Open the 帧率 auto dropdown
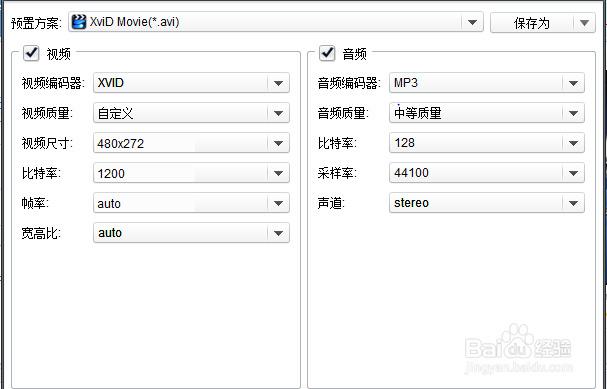 tap(191, 203)
